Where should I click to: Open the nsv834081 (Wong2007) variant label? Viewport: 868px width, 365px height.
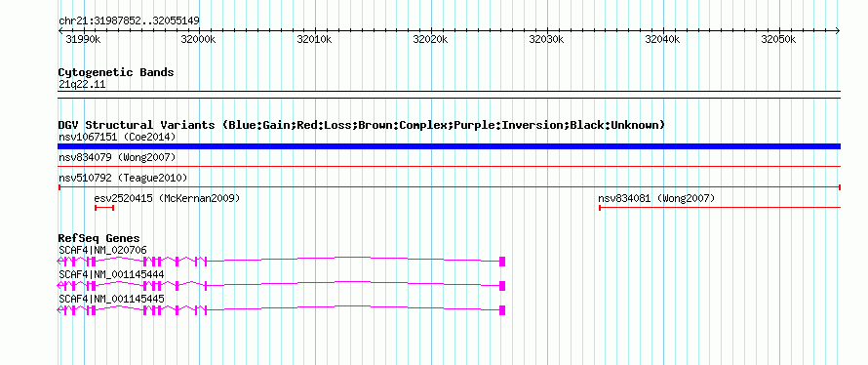[656, 198]
